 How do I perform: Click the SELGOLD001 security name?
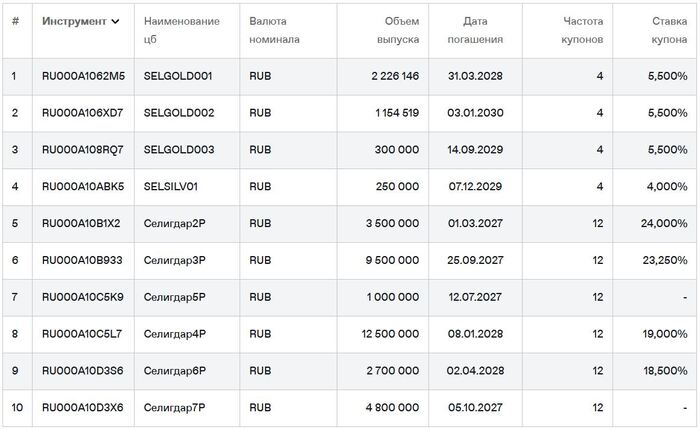tap(179, 76)
